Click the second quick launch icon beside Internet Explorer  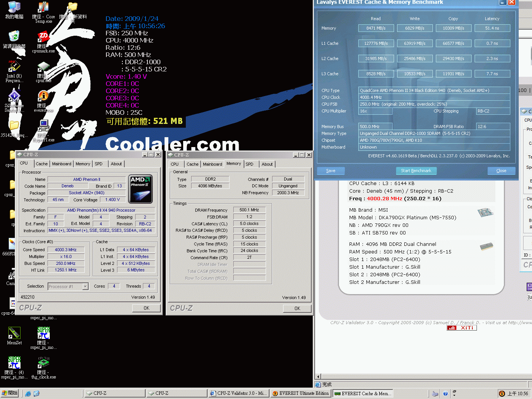point(36,394)
